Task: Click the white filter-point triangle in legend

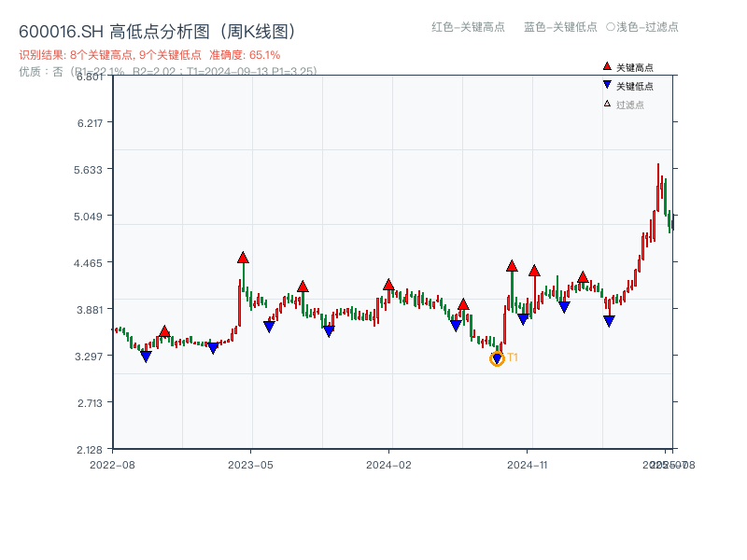Action: coord(607,105)
